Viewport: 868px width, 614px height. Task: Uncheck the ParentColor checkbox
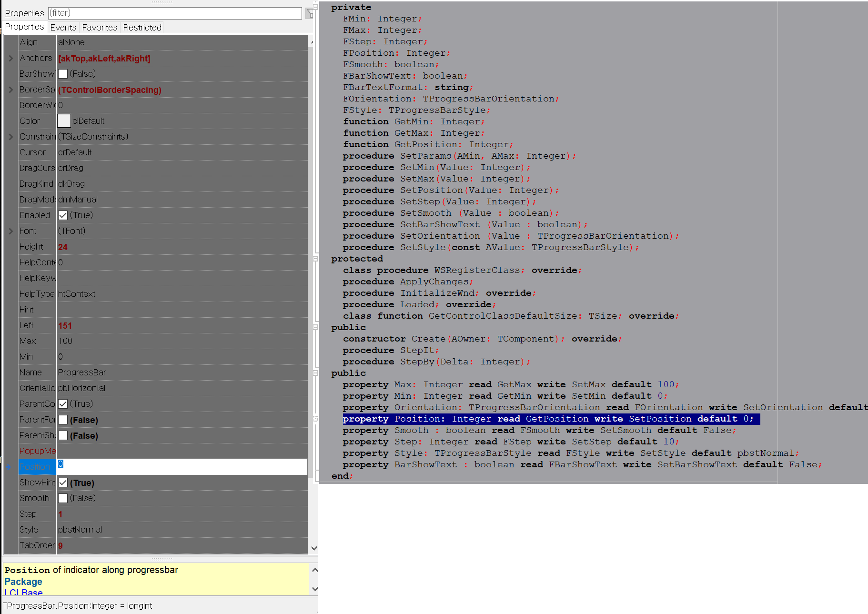63,403
